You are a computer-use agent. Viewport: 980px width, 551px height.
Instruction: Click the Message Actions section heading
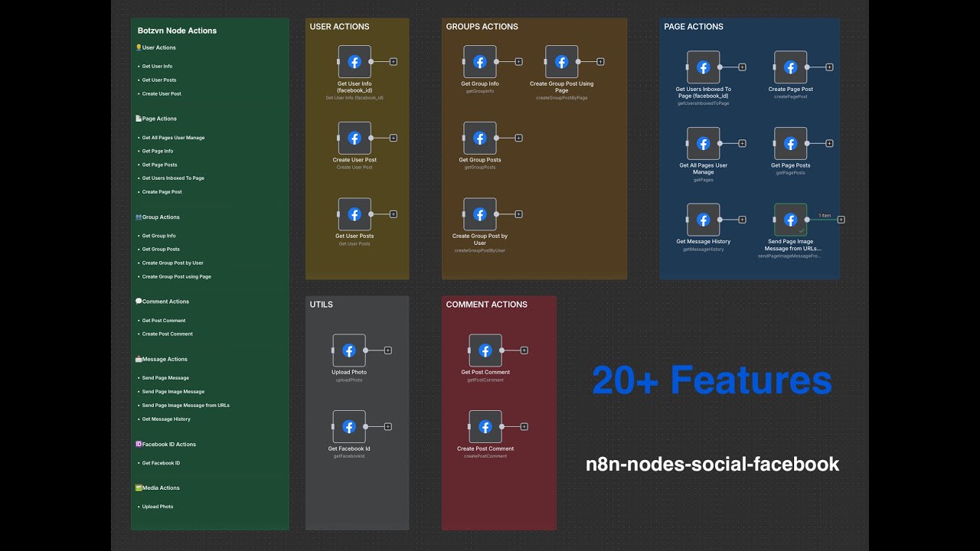(x=161, y=359)
